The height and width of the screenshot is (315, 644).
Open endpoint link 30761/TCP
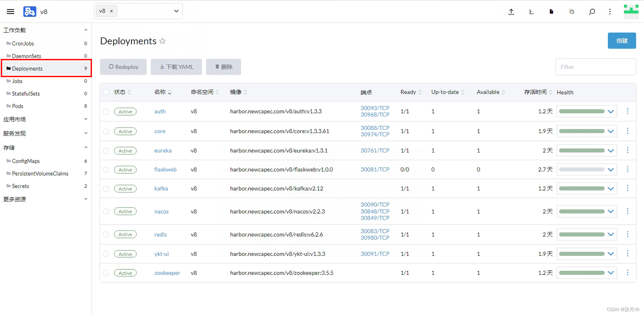pos(375,150)
